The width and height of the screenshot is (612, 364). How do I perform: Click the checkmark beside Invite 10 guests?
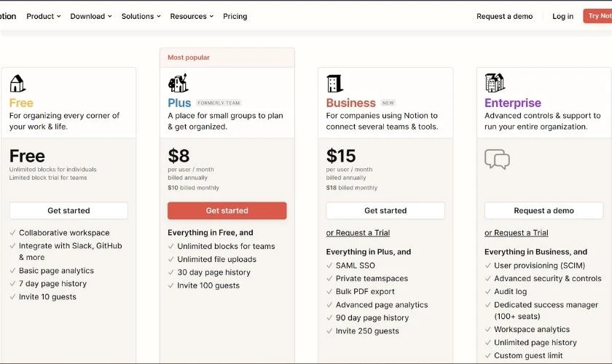tap(12, 297)
